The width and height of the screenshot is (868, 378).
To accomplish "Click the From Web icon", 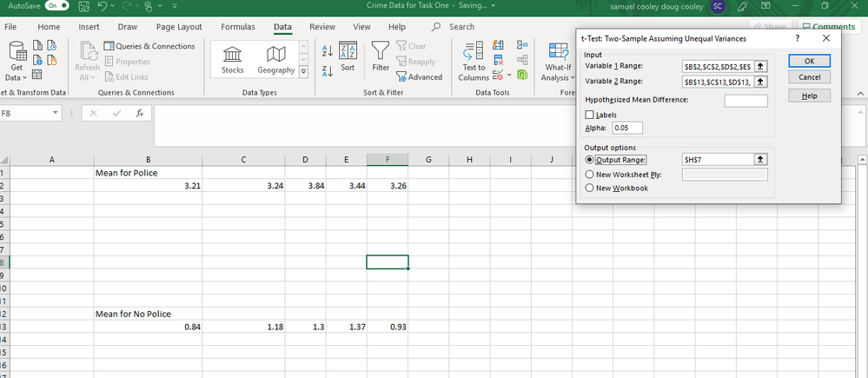I will [x=37, y=60].
